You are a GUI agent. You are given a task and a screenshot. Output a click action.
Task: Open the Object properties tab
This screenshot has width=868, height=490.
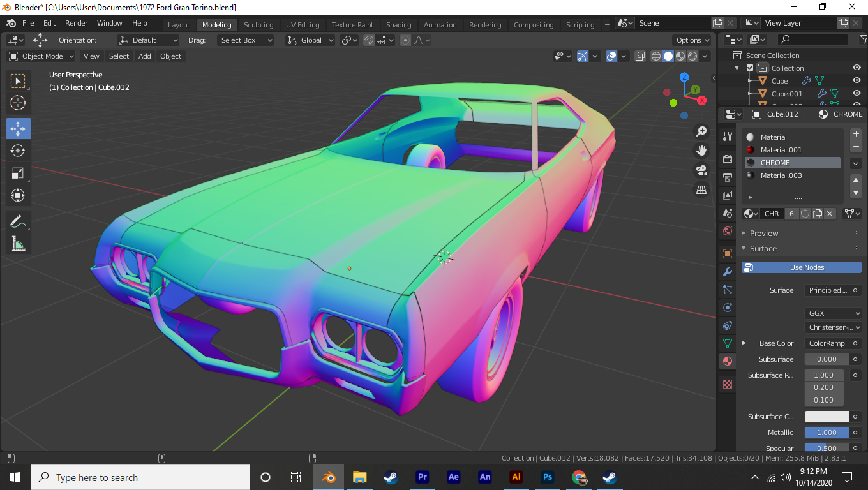tap(727, 254)
